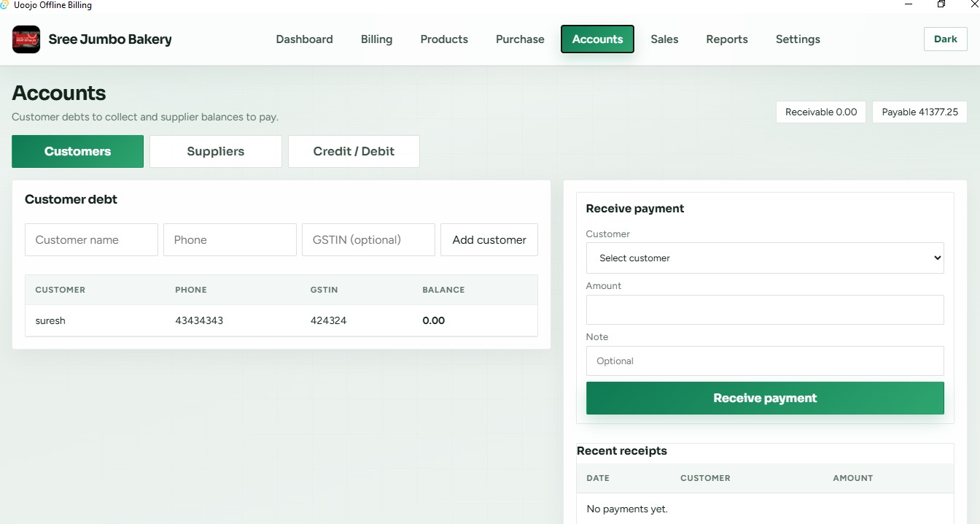Select the suresh customer row
Viewport: 980px width, 524px height.
click(x=281, y=321)
